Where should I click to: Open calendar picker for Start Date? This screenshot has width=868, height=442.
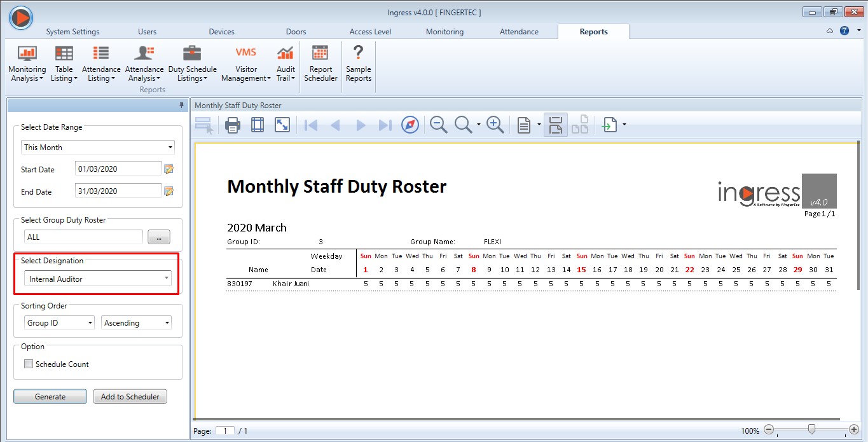click(169, 169)
